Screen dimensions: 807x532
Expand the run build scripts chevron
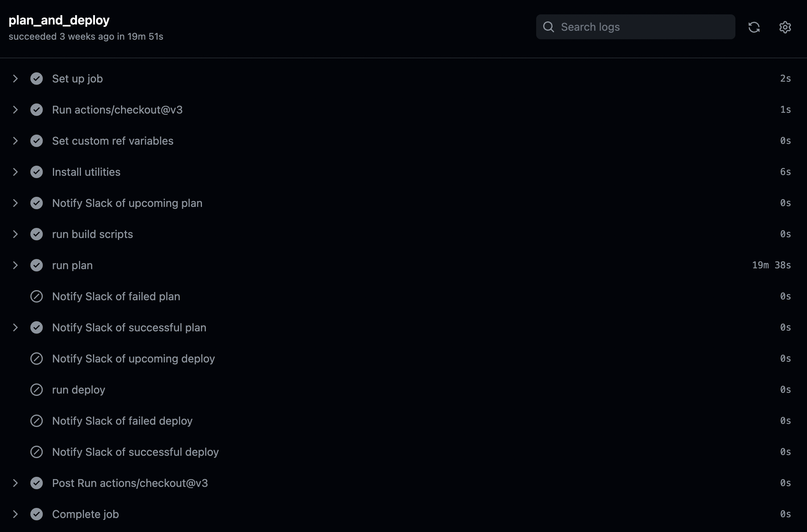[15, 234]
